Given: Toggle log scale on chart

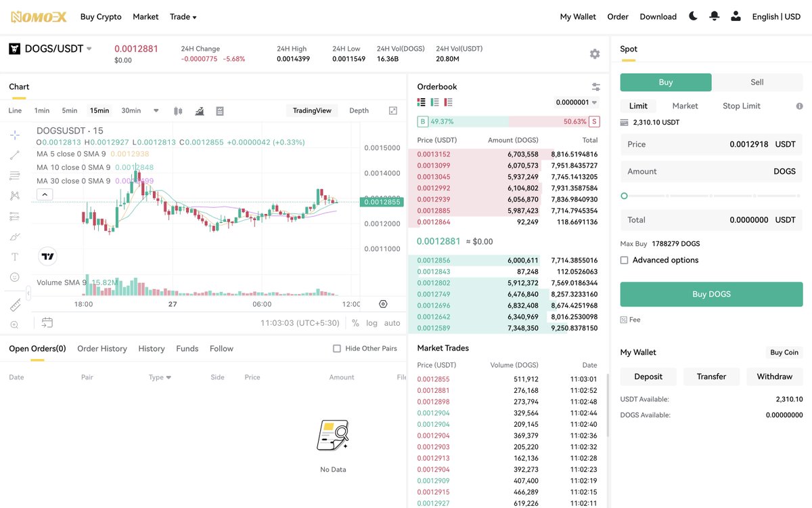Looking at the screenshot, I should (371, 323).
